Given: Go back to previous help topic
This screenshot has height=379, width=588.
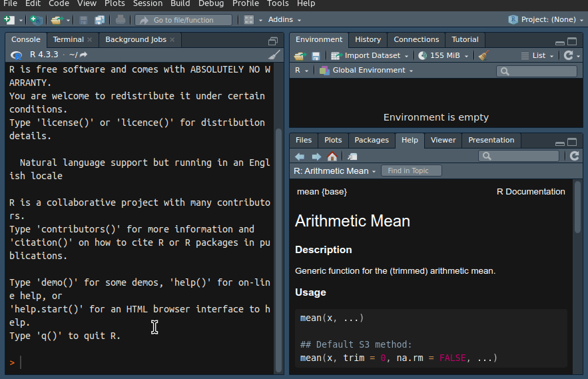Looking at the screenshot, I should click(x=300, y=157).
